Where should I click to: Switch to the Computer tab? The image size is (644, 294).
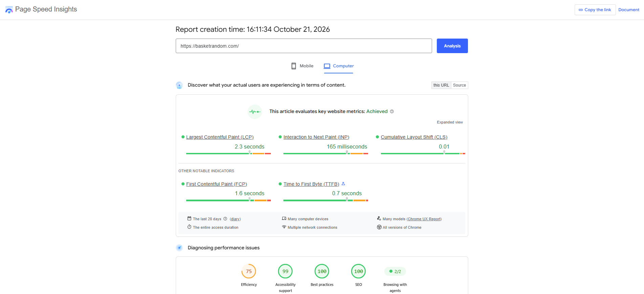[339, 66]
